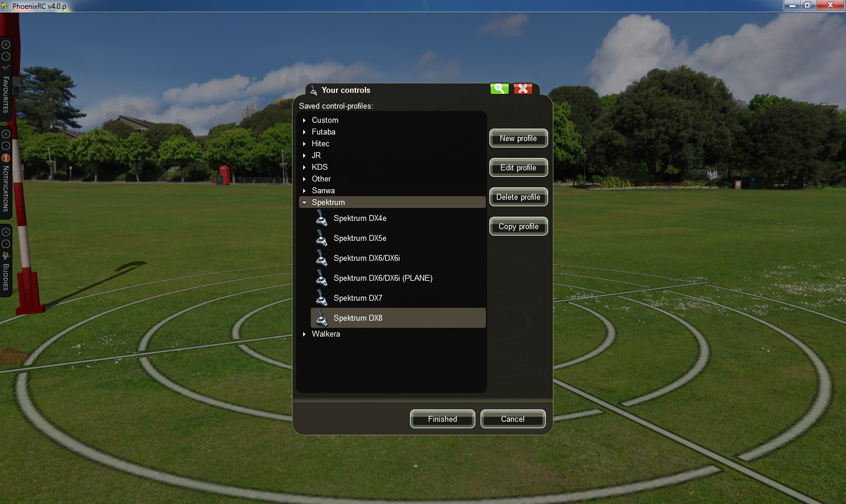
Task: Click the Spektrum group label
Action: point(328,203)
